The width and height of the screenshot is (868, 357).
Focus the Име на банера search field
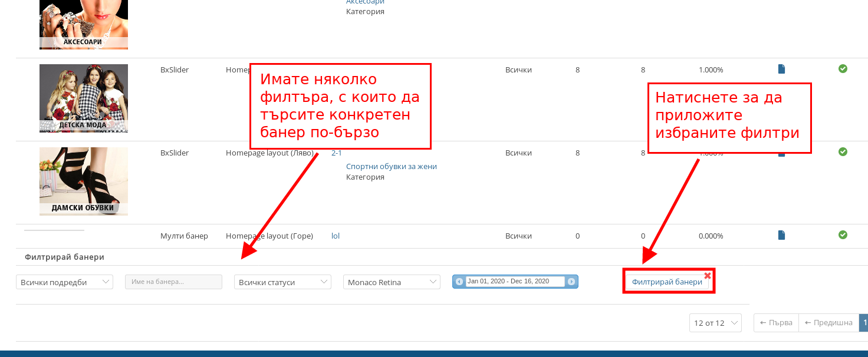[173, 282]
